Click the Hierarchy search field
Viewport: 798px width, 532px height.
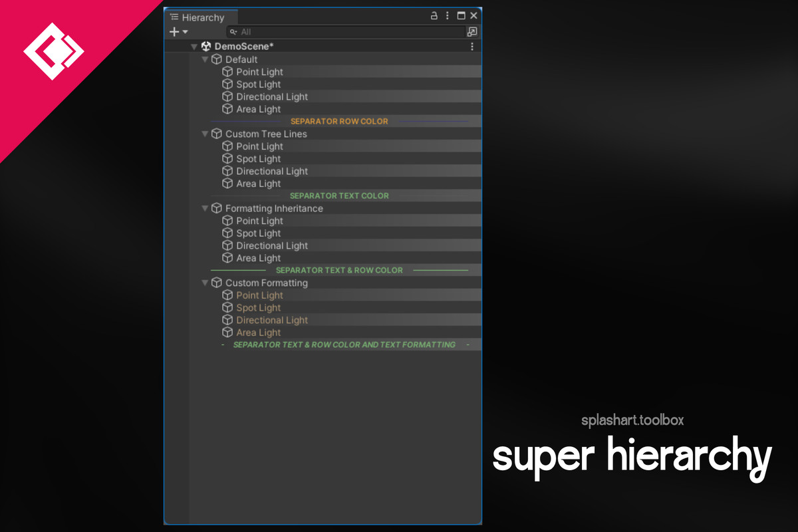(x=346, y=31)
